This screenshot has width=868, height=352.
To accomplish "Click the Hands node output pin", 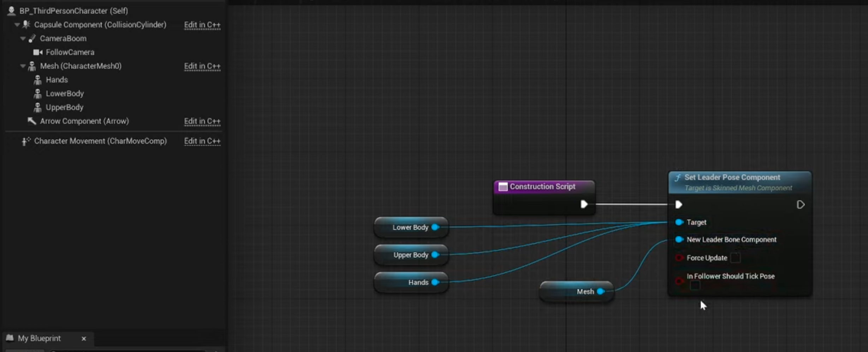I will [x=435, y=282].
